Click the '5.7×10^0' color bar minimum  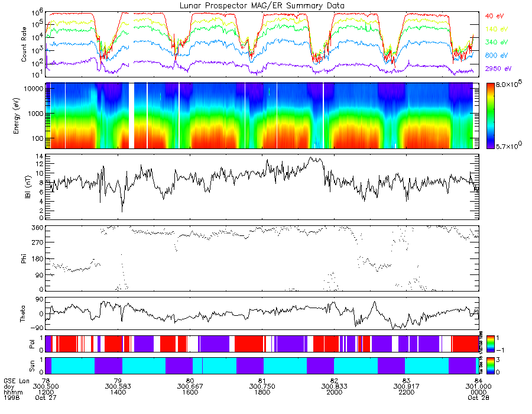tap(508, 146)
